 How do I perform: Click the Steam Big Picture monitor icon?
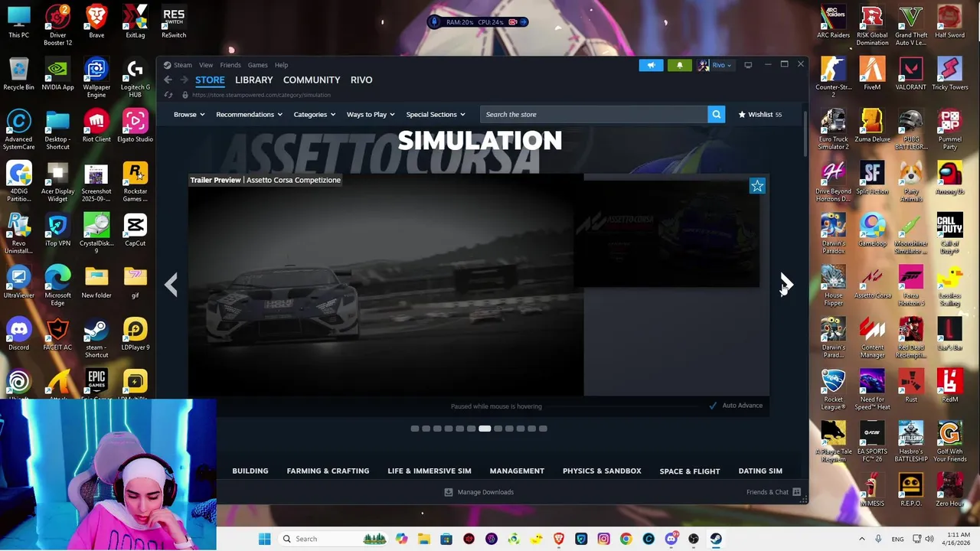tap(748, 65)
